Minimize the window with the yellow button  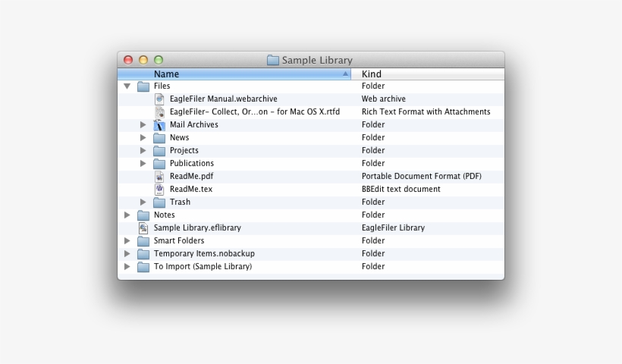pyautogui.click(x=143, y=60)
